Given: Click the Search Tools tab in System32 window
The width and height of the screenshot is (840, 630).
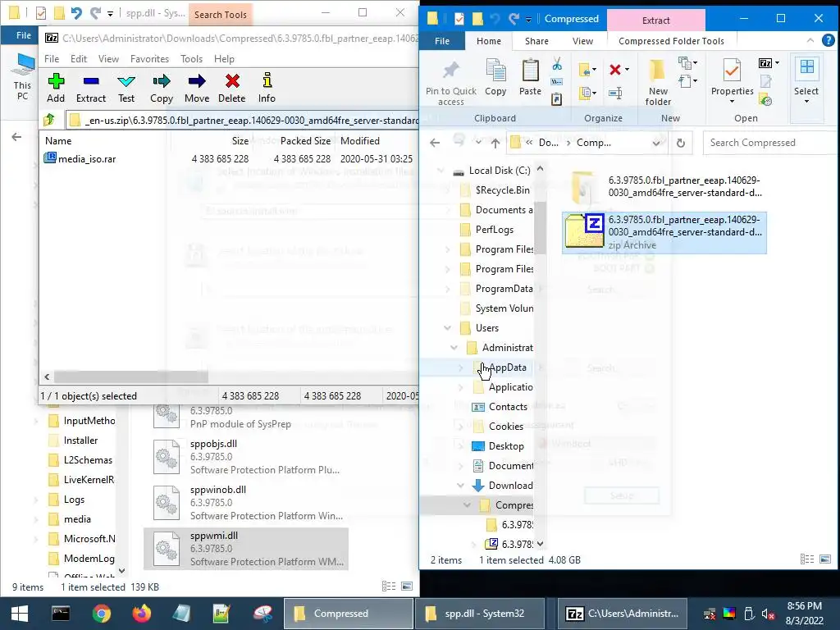Looking at the screenshot, I should click(x=220, y=15).
